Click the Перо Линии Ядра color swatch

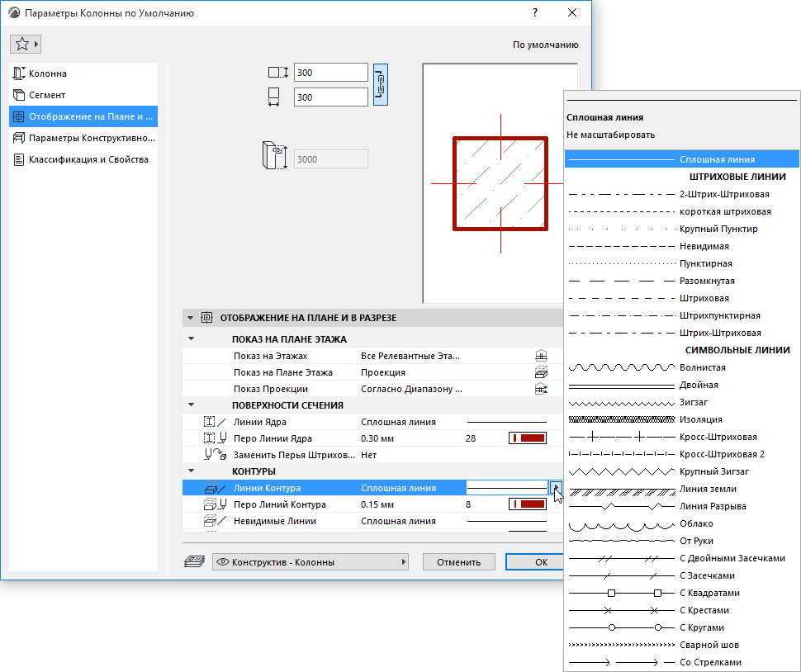(528, 438)
